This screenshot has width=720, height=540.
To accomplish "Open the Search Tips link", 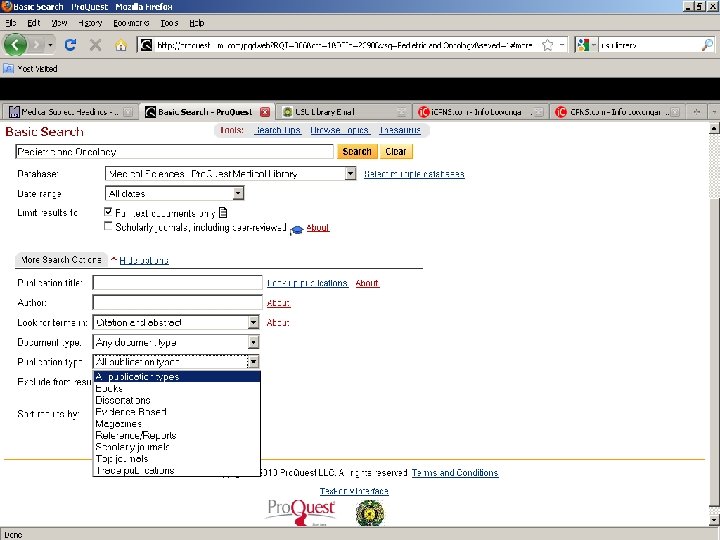I will (x=278, y=130).
